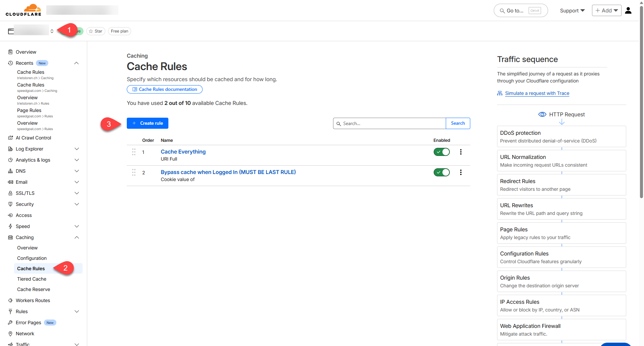Viewport: 644px width, 346px height.
Task: Click the eye icon beside HTTP Request
Action: pos(542,114)
